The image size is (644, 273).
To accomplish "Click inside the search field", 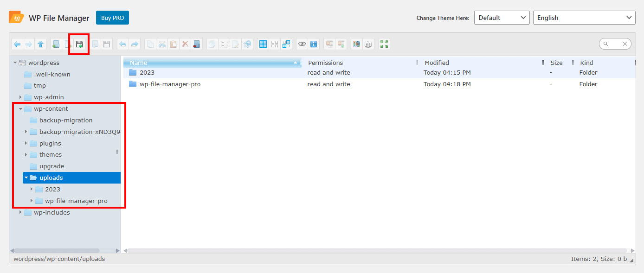I will pos(615,44).
